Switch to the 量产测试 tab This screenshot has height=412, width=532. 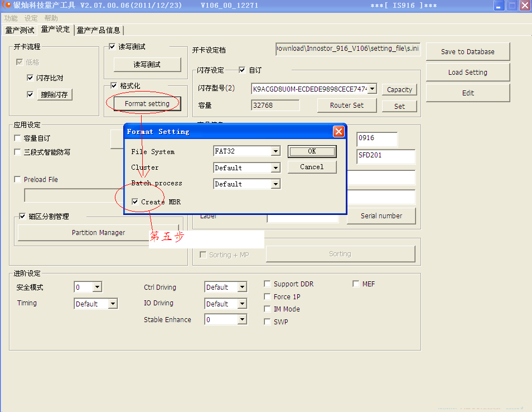[20, 30]
